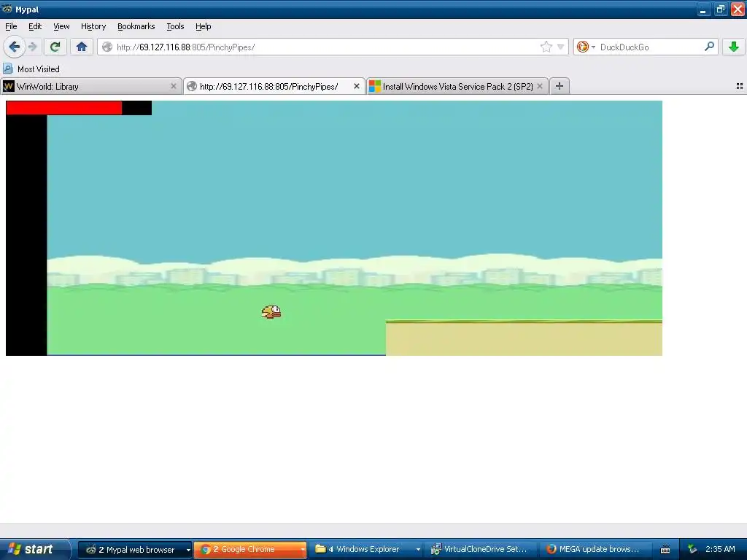
Task: Click the red loading progress bar
Action: (x=64, y=108)
